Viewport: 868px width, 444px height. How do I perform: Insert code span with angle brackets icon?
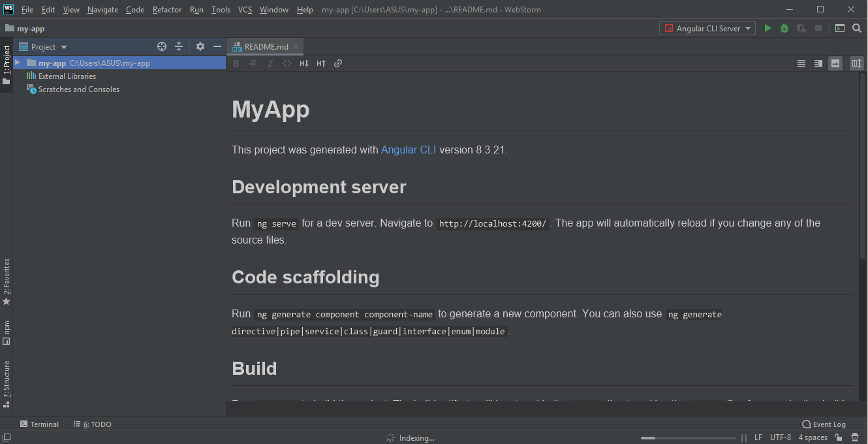pyautogui.click(x=287, y=63)
